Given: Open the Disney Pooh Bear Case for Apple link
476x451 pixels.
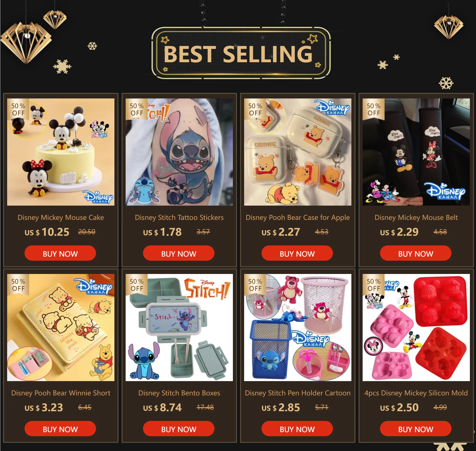Looking at the screenshot, I should 298,218.
